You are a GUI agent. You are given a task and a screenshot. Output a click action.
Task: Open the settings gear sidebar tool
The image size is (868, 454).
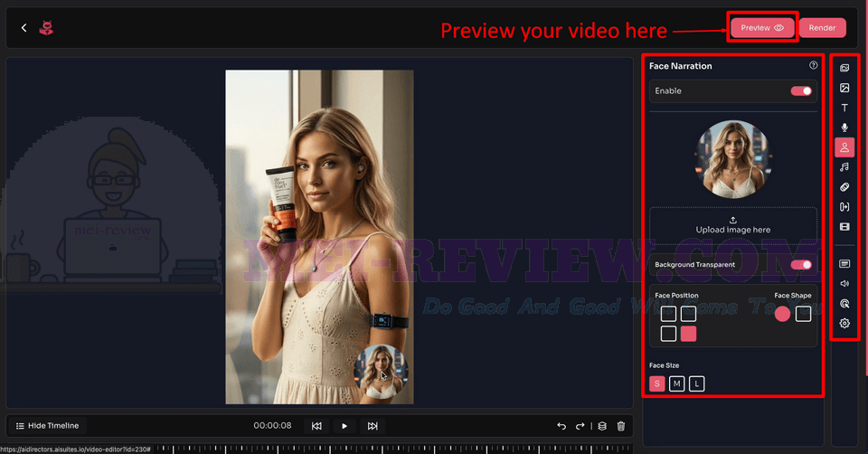click(x=844, y=324)
